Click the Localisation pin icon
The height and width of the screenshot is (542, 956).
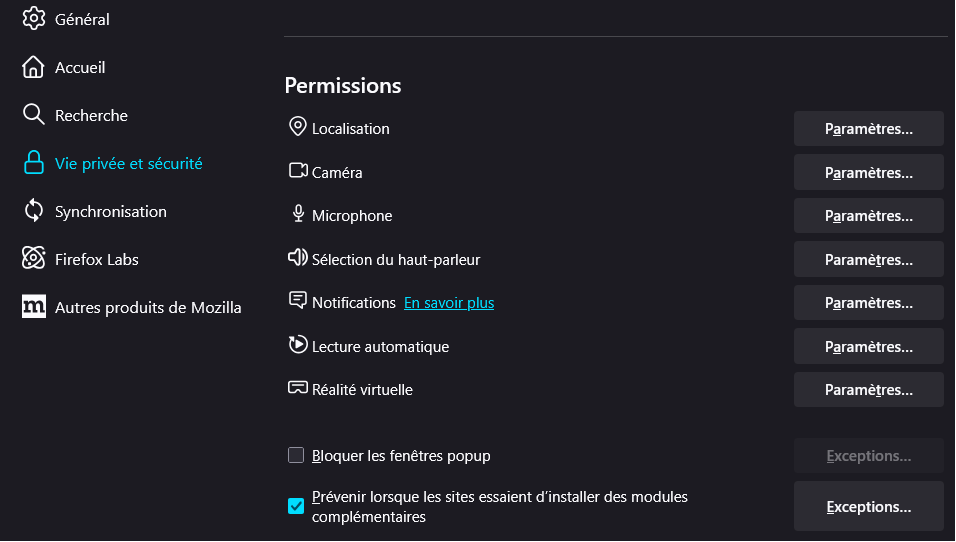298,127
